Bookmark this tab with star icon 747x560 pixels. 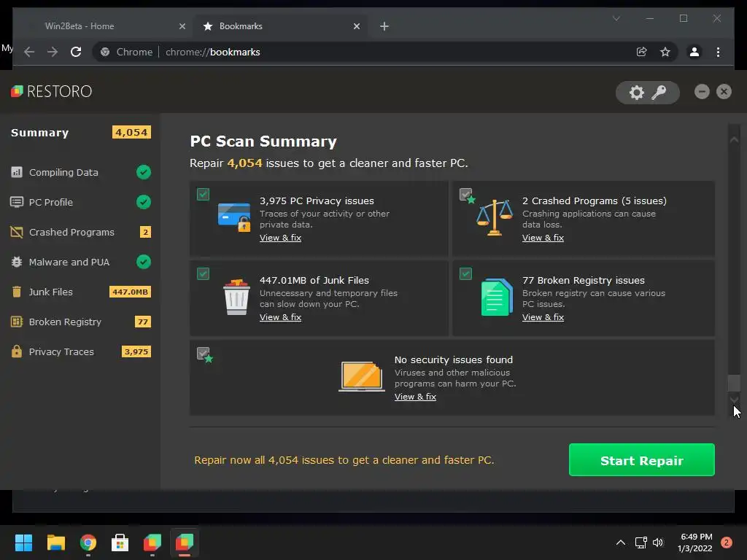(x=665, y=52)
